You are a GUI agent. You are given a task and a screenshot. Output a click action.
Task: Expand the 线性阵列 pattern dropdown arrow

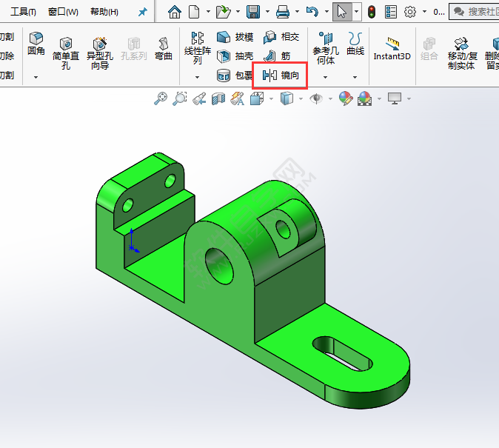(x=198, y=77)
